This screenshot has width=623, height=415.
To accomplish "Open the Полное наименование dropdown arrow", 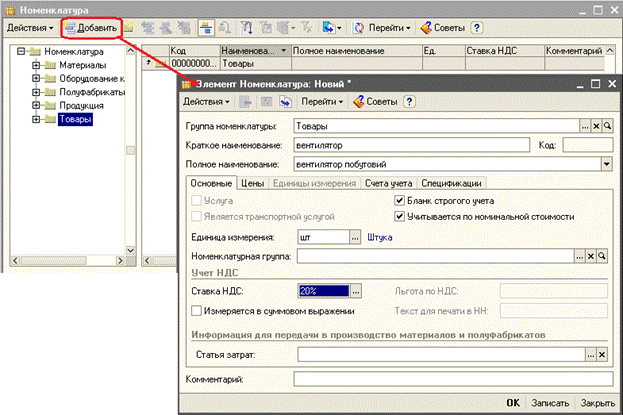I will coord(606,163).
